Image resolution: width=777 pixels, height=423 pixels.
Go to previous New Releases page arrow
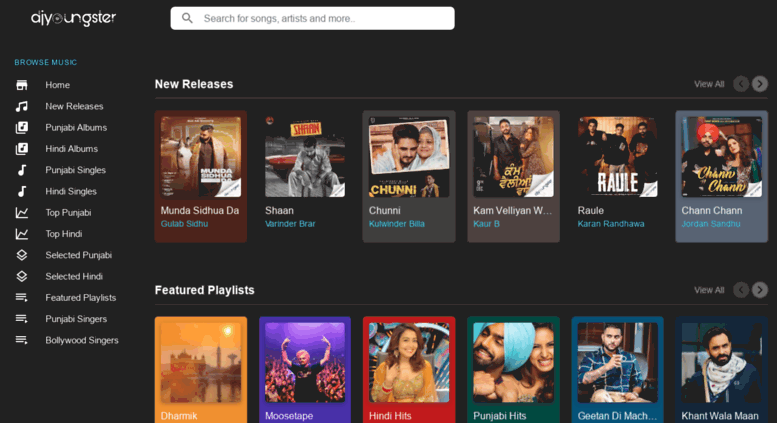(741, 84)
